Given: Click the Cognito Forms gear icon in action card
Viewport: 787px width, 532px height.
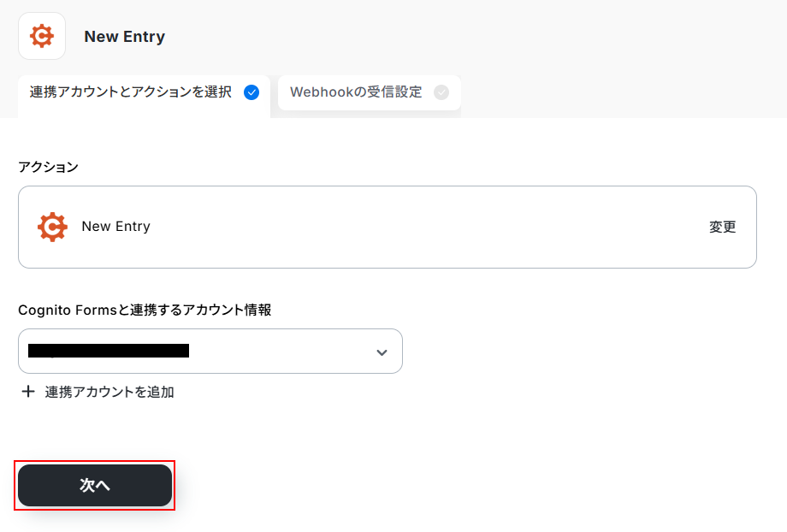Looking at the screenshot, I should (x=52, y=227).
